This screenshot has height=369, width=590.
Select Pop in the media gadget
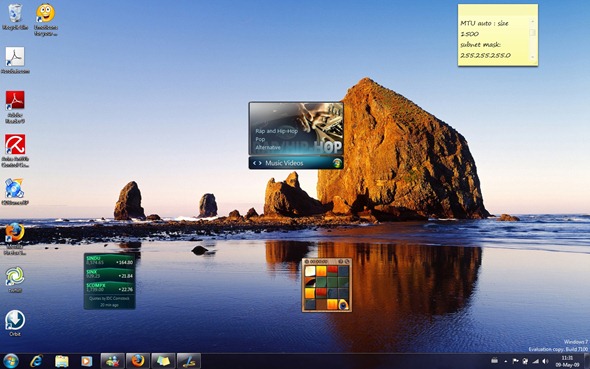pyautogui.click(x=260, y=139)
